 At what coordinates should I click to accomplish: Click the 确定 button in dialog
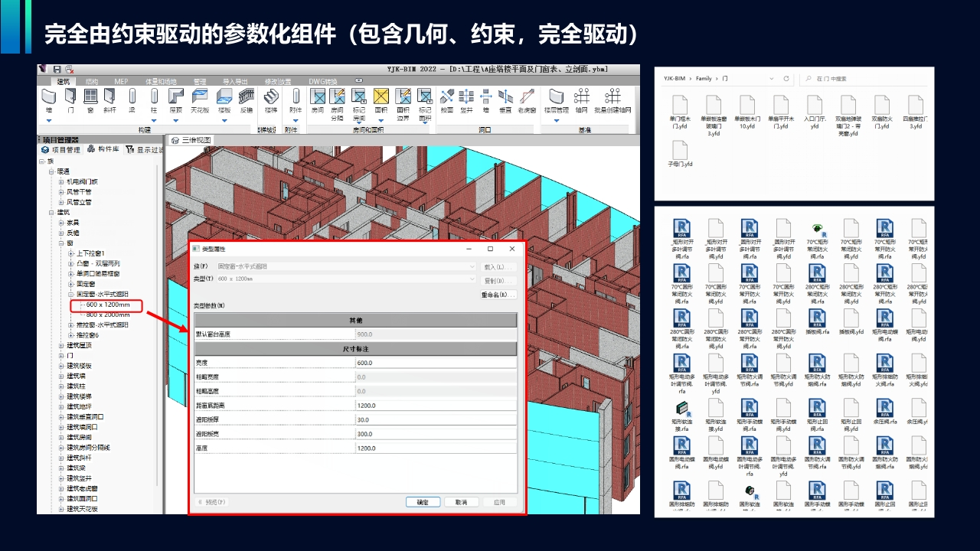423,502
